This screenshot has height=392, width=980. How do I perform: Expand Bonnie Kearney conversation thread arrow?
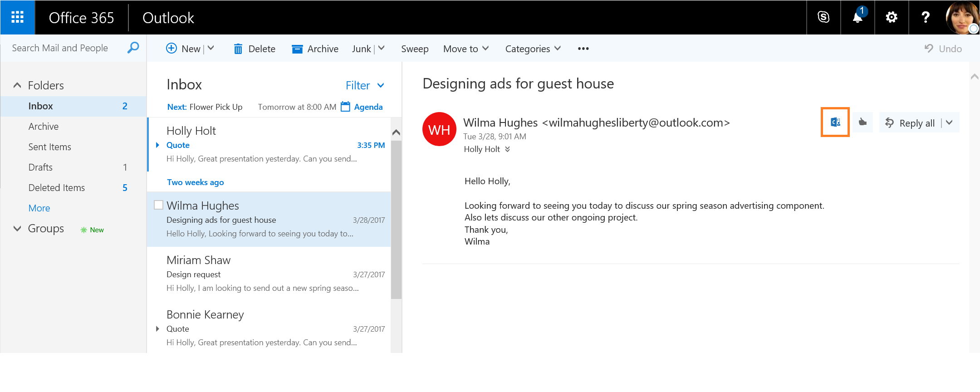pos(157,329)
